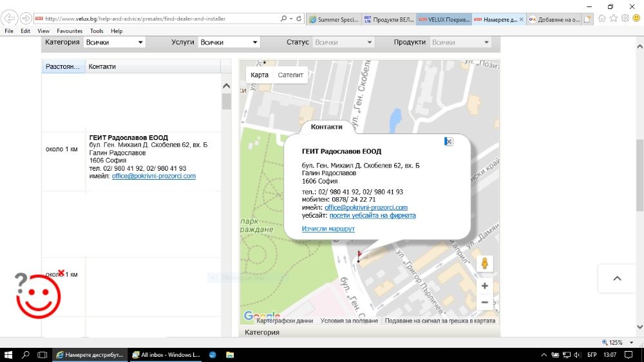Open Условия за ползване map link
The width and height of the screenshot is (644, 362).
coord(349,321)
